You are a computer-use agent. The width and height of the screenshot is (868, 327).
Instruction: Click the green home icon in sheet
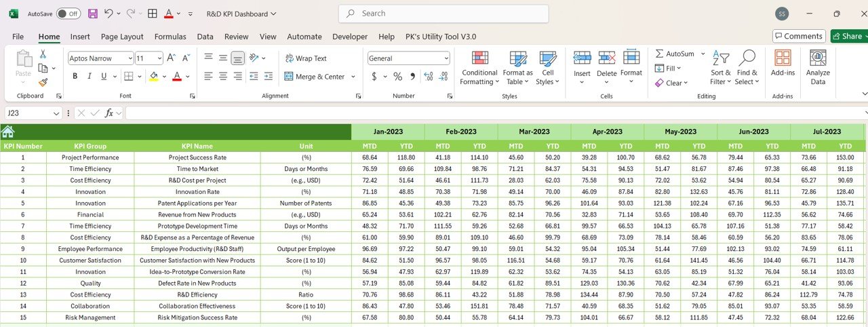[7, 132]
